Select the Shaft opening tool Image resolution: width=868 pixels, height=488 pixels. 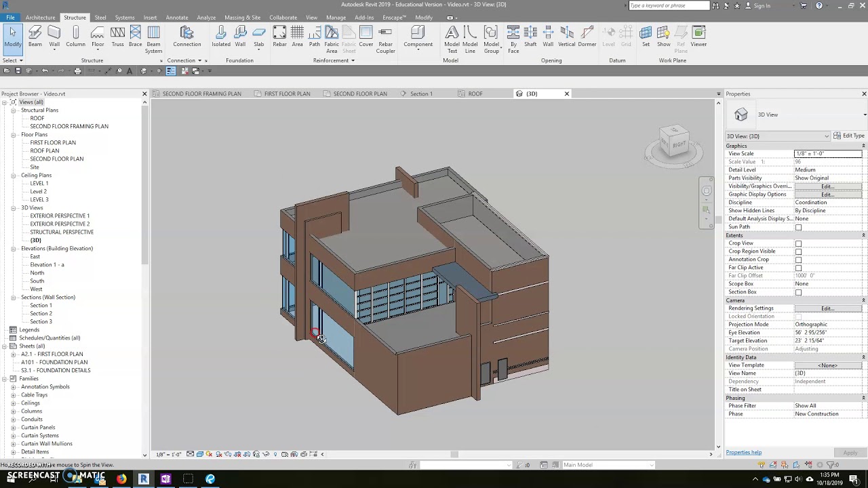(x=530, y=37)
